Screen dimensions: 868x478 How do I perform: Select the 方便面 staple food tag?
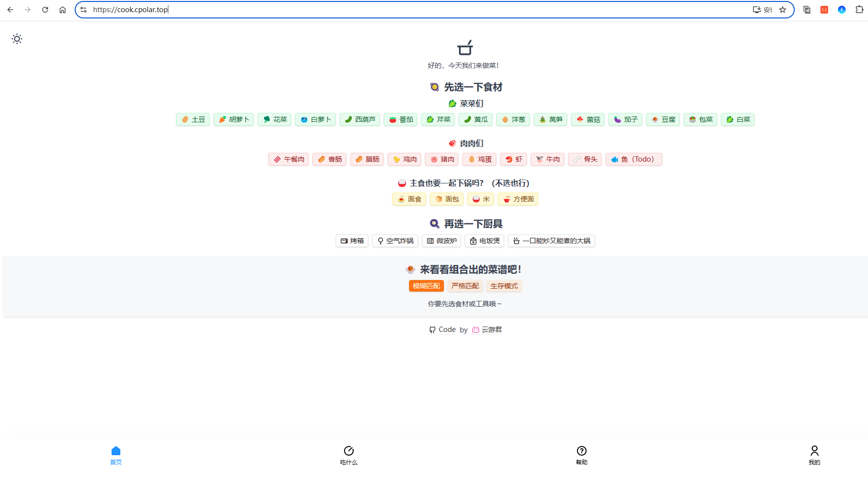tap(518, 199)
